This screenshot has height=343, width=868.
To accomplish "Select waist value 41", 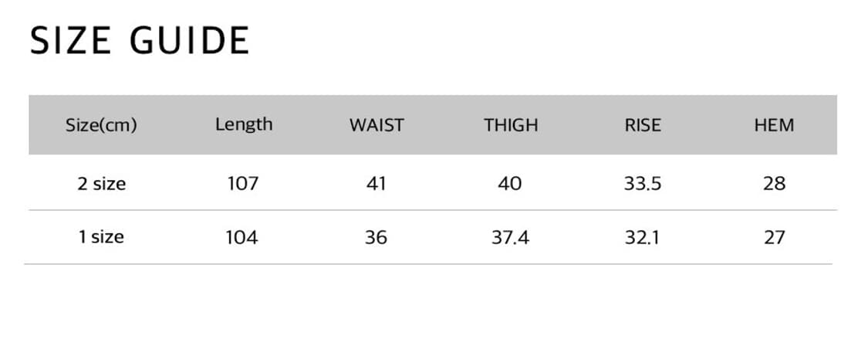I will (x=377, y=184).
